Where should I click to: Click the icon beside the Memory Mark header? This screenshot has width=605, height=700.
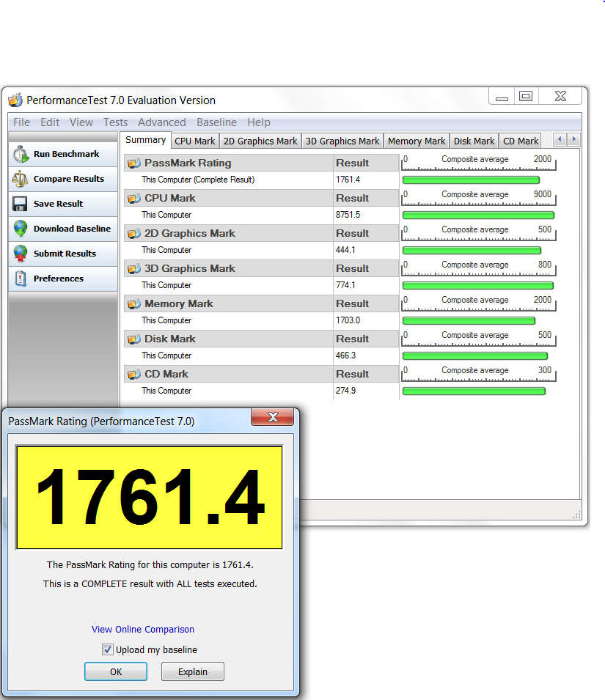click(134, 304)
